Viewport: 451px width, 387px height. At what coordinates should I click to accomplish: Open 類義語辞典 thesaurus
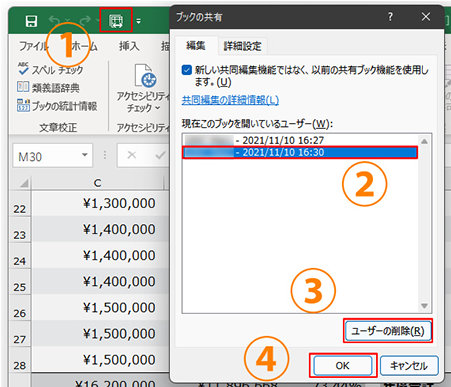click(48, 88)
